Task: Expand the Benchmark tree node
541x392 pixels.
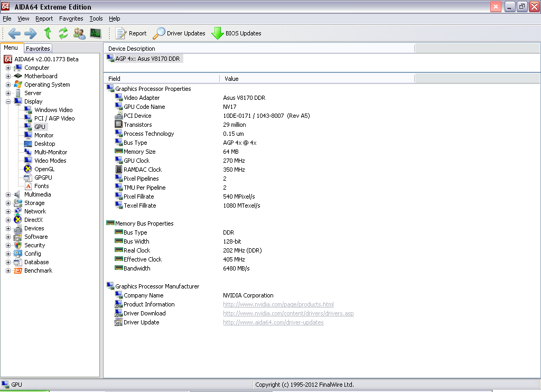Action: click(8, 271)
